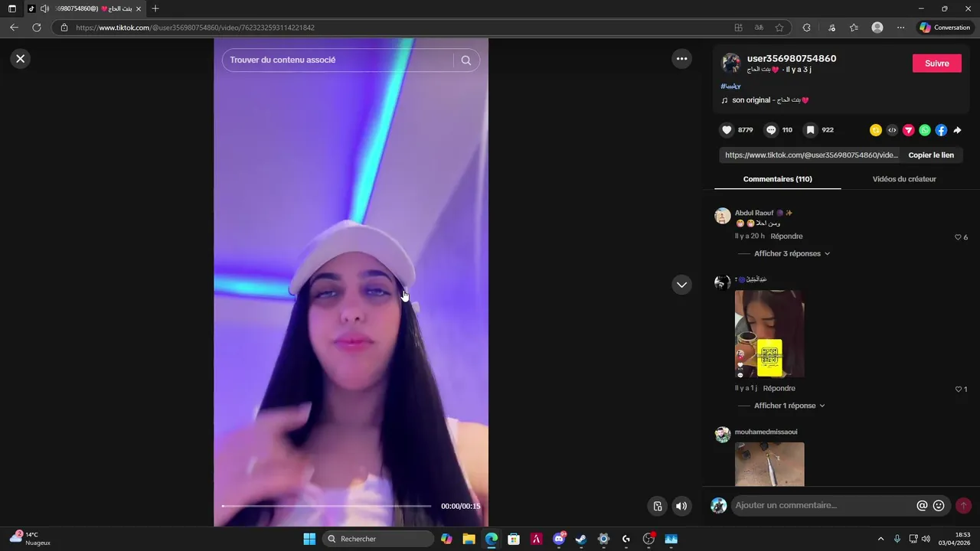Click the post comment arrow button
Screen dimensions: 980x551
963,505
